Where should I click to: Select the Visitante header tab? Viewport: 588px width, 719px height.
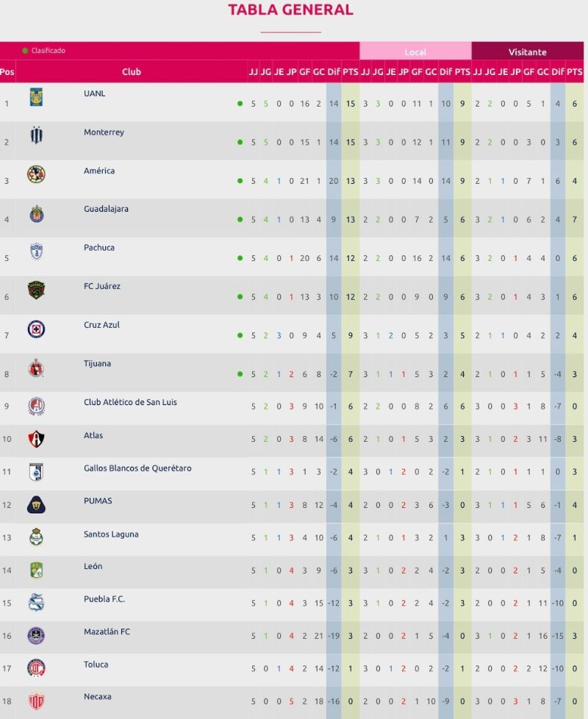pos(527,52)
